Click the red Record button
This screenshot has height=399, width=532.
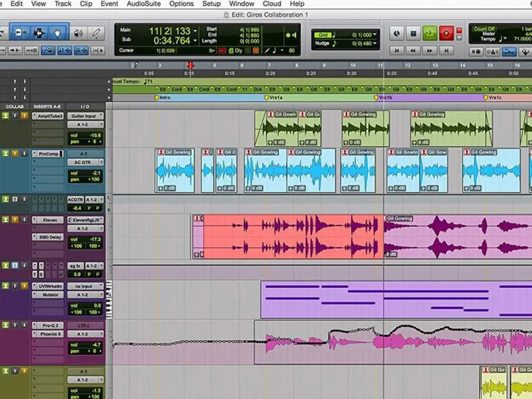(x=446, y=33)
